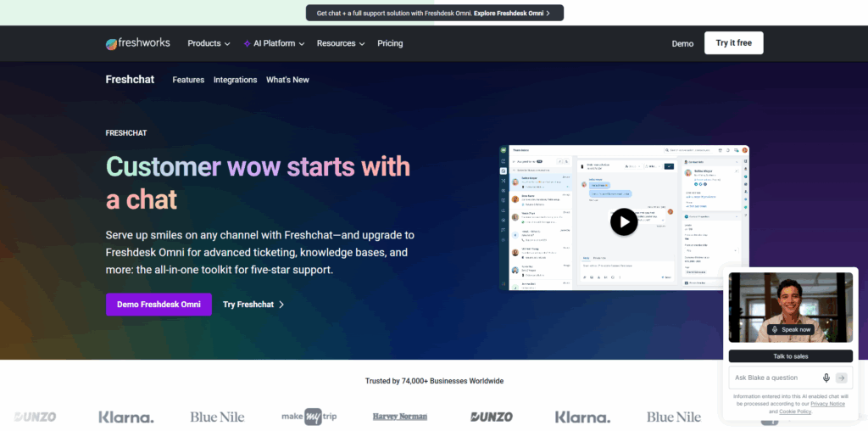This screenshot has width=868, height=431.
Task: Open the What's New tab
Action: pyautogui.click(x=287, y=80)
